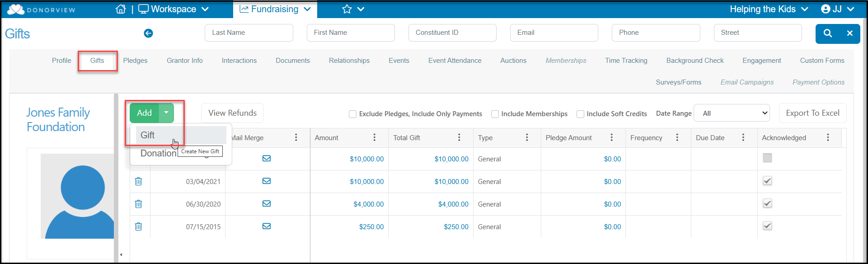This screenshot has height=264, width=868.
Task: Open Pledge Amount column menu dots
Action: click(611, 137)
